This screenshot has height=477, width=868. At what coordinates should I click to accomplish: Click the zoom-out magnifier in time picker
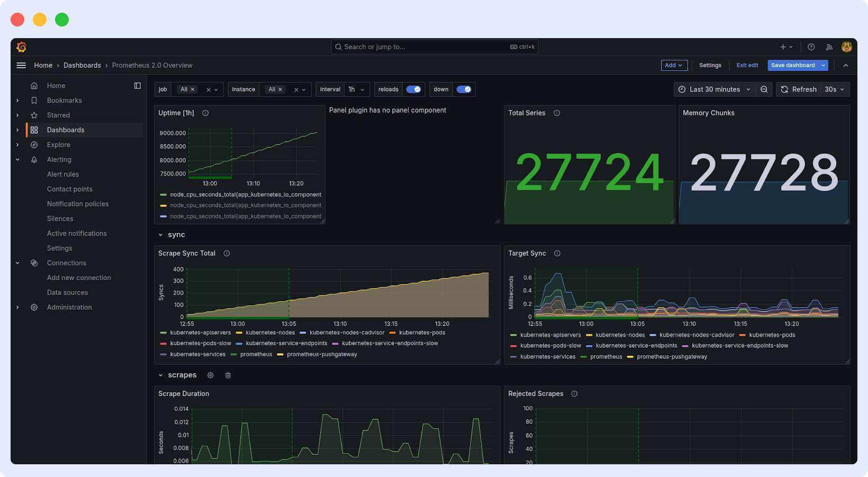click(764, 89)
